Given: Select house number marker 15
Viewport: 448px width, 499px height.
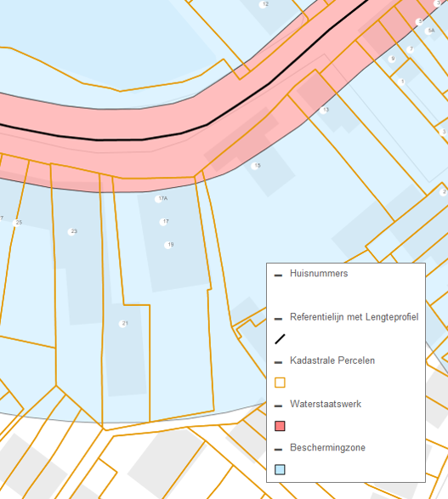Looking at the screenshot, I should (256, 166).
